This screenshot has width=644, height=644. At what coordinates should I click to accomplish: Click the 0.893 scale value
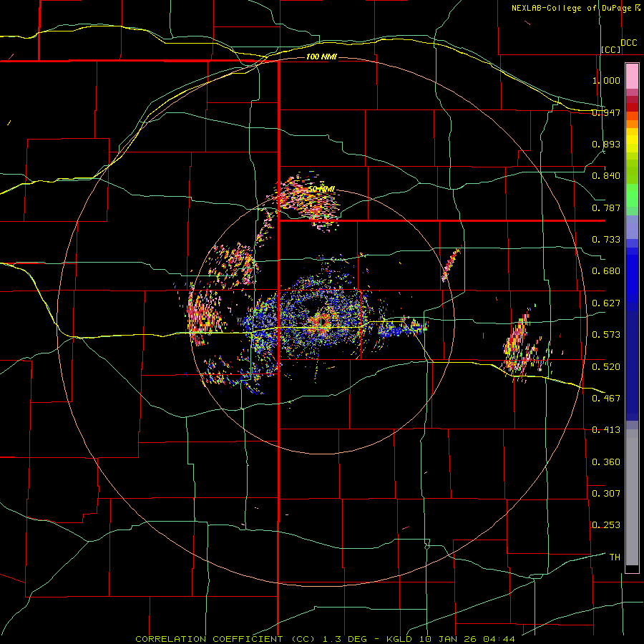606,144
